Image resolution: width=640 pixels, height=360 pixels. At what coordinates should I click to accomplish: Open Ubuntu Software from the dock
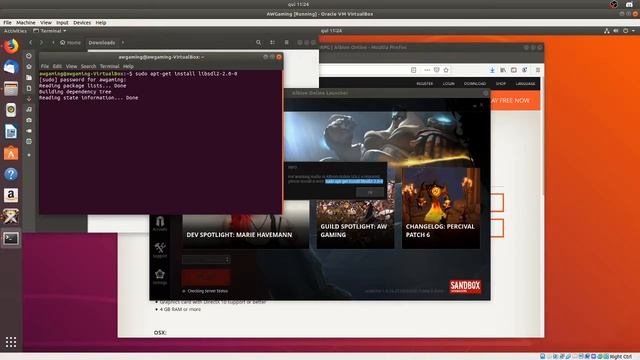pos(11,153)
